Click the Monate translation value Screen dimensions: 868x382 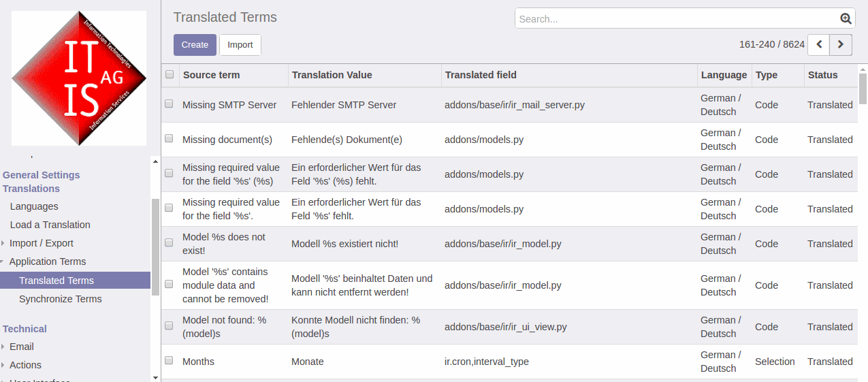pos(308,362)
